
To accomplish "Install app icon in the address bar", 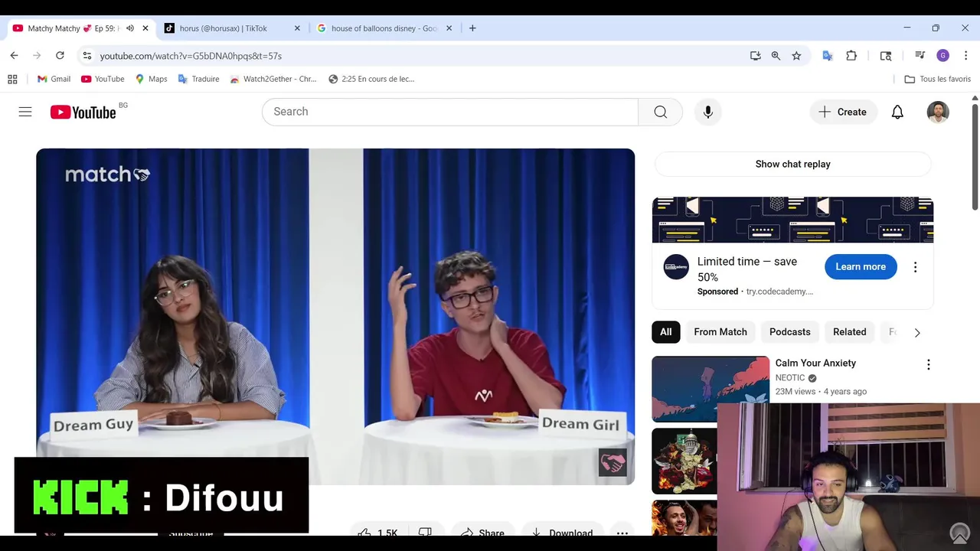I will 756,56.
